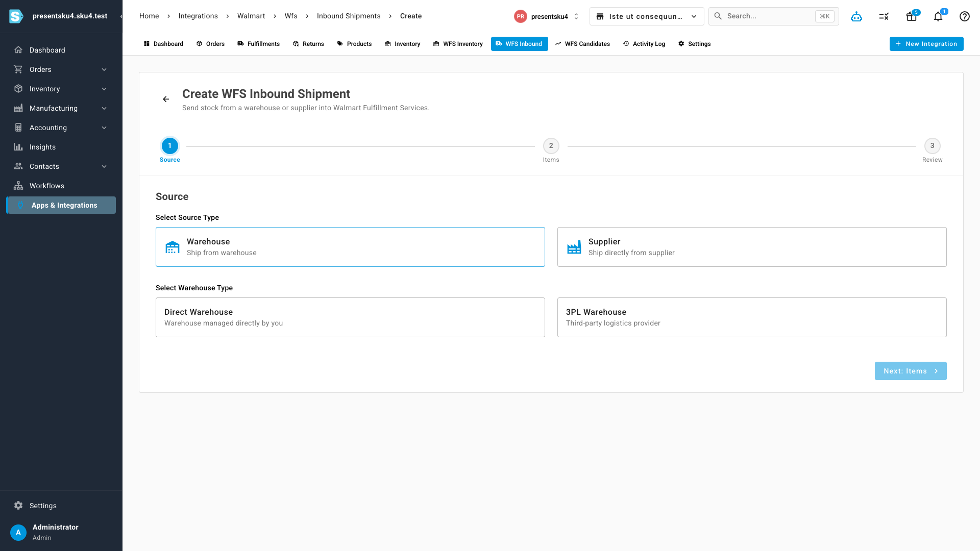Click the Manufacturing factory icon in sidebar

[18, 108]
